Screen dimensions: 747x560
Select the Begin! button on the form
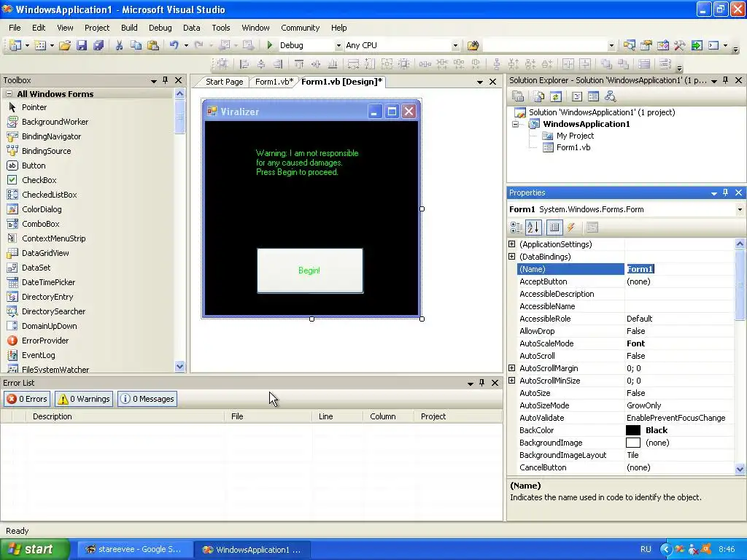tap(309, 271)
